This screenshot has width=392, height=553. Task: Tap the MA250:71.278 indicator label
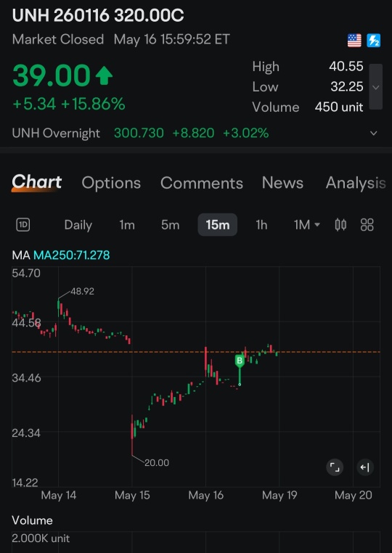pos(71,255)
